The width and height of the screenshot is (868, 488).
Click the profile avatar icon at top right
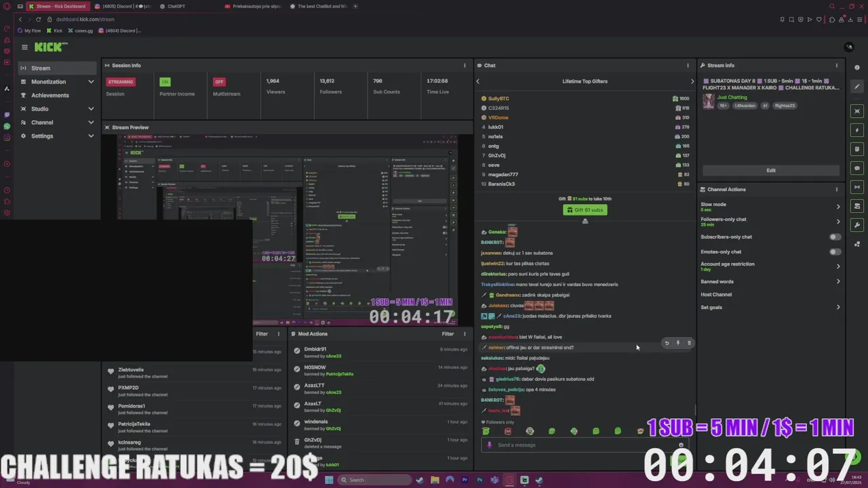[x=848, y=47]
